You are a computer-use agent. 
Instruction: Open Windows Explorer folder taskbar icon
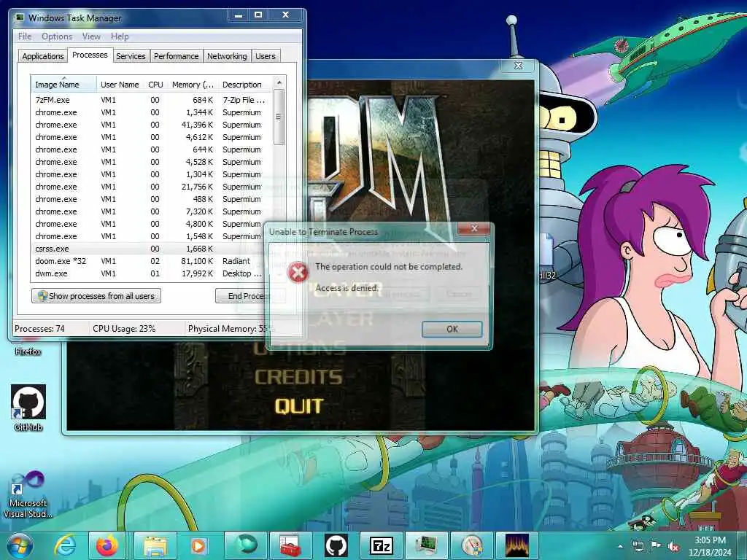coord(155,545)
